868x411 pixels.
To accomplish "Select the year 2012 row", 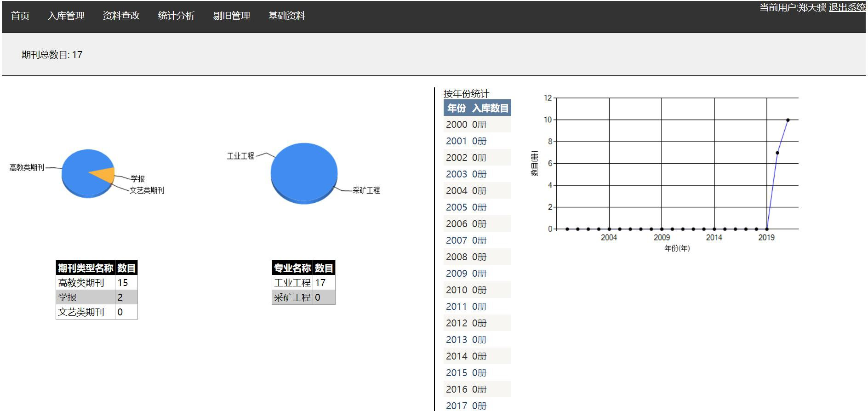I will pyautogui.click(x=477, y=323).
